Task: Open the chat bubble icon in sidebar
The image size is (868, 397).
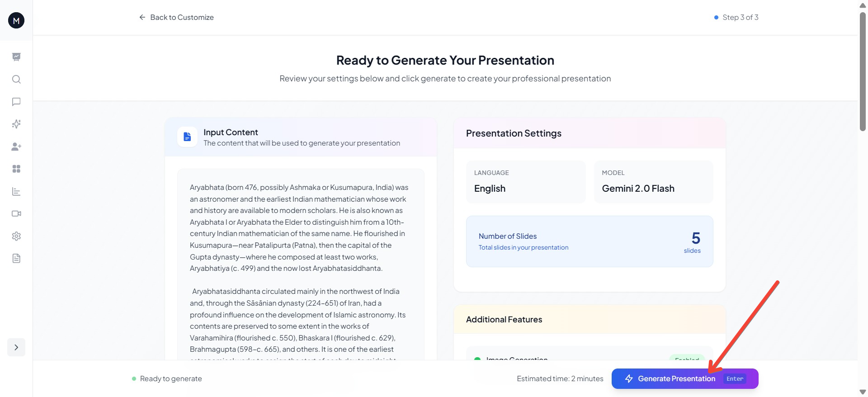Action: point(16,102)
